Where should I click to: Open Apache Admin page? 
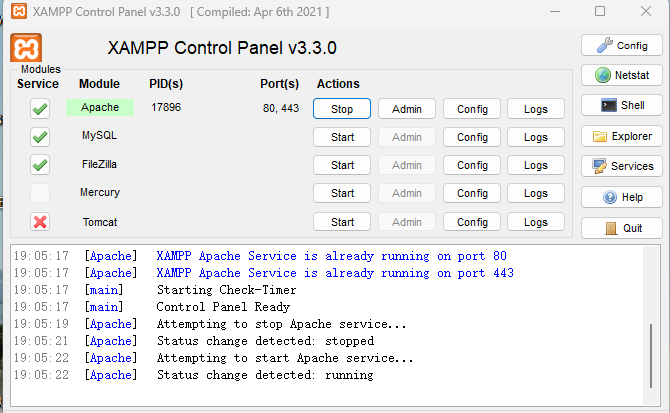(x=407, y=109)
